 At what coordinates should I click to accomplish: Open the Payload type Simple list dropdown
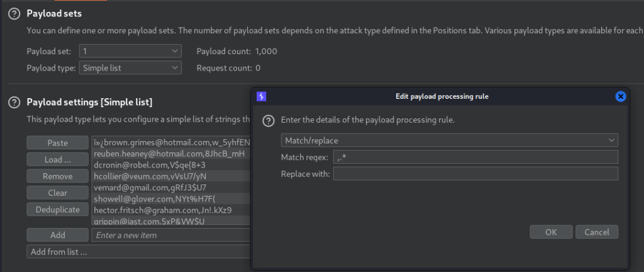(130, 68)
